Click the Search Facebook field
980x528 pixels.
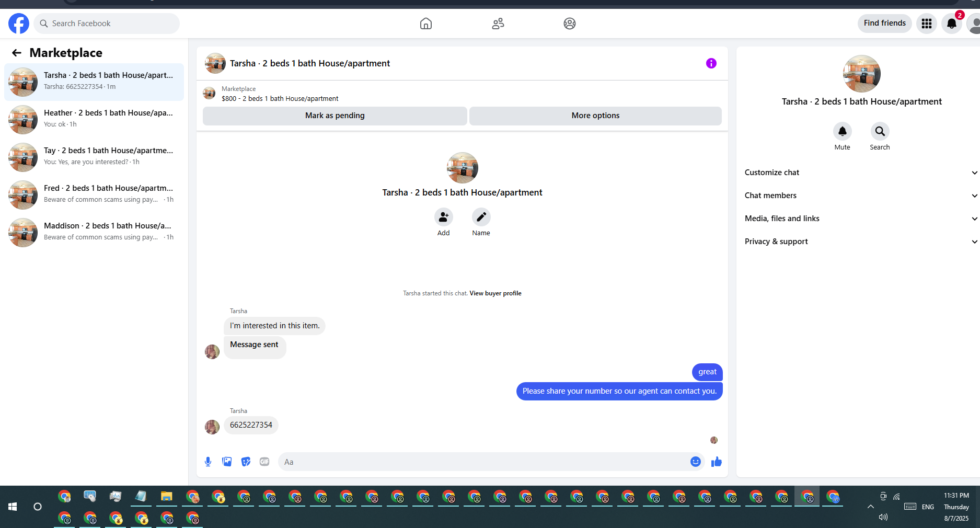pyautogui.click(x=107, y=24)
